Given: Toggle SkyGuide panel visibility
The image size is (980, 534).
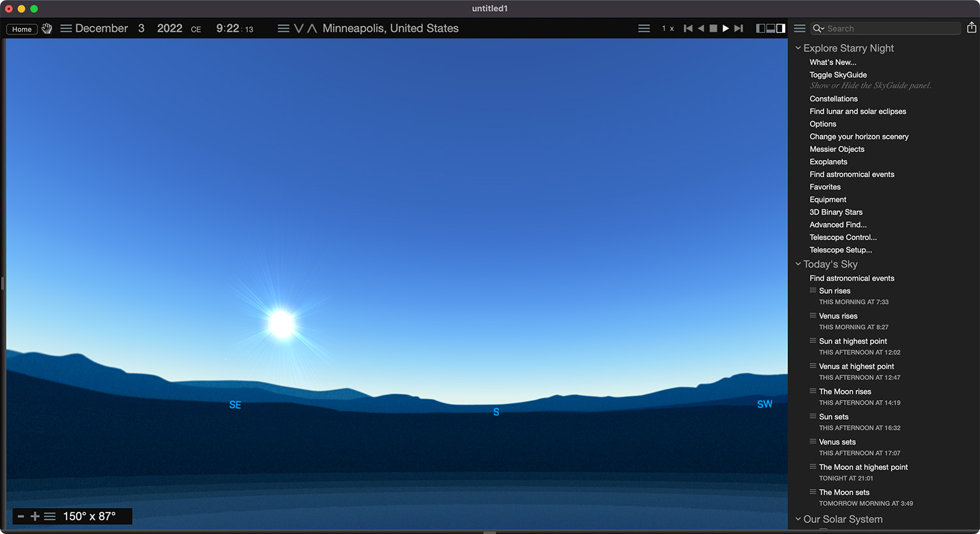Looking at the screenshot, I should tap(838, 74).
